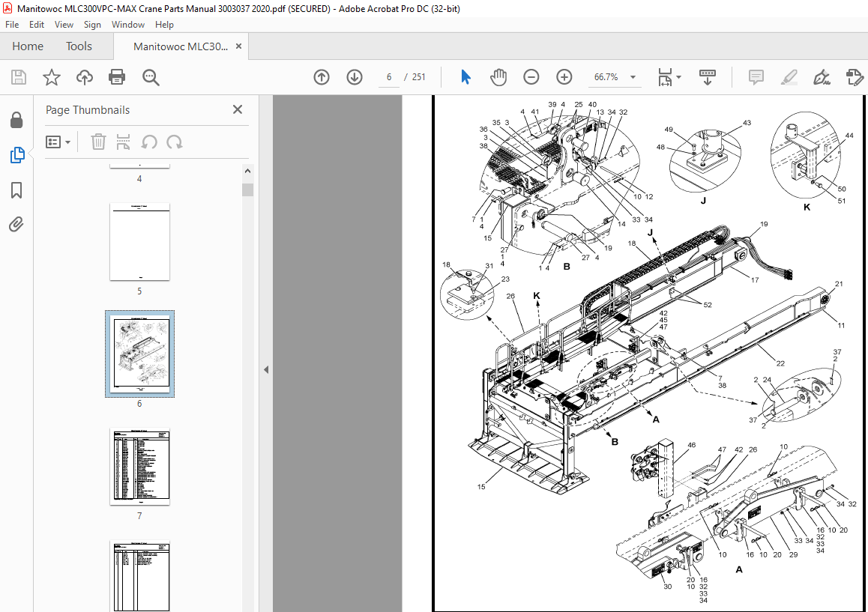The width and height of the screenshot is (868, 612).
Task: Expand the fit page options arrow
Action: point(679,77)
